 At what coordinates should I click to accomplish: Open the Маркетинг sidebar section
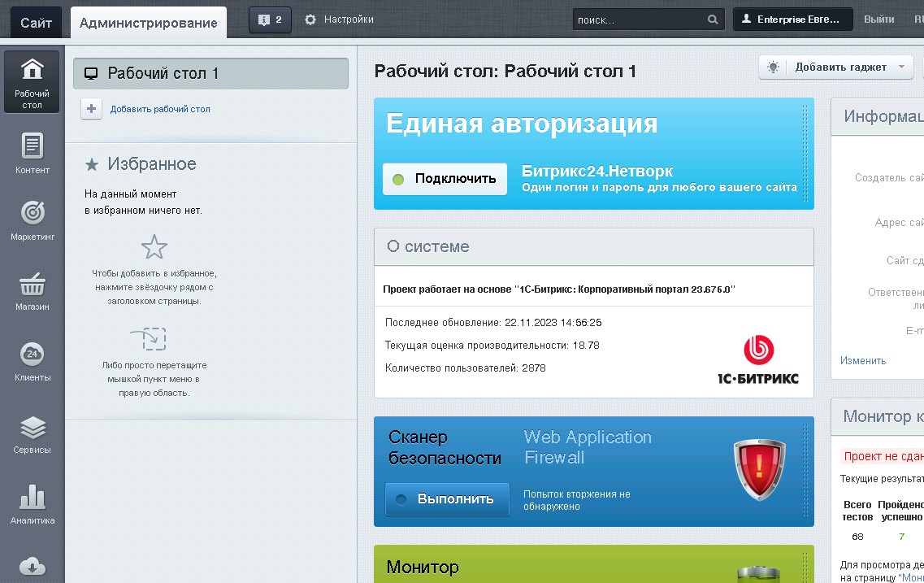[x=32, y=220]
